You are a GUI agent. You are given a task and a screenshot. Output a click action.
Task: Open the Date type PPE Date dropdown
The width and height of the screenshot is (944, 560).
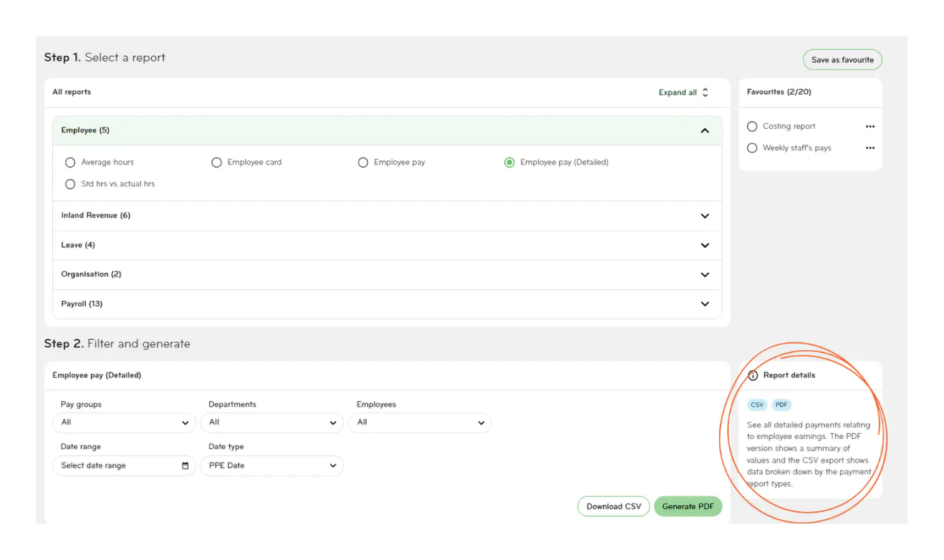click(271, 465)
